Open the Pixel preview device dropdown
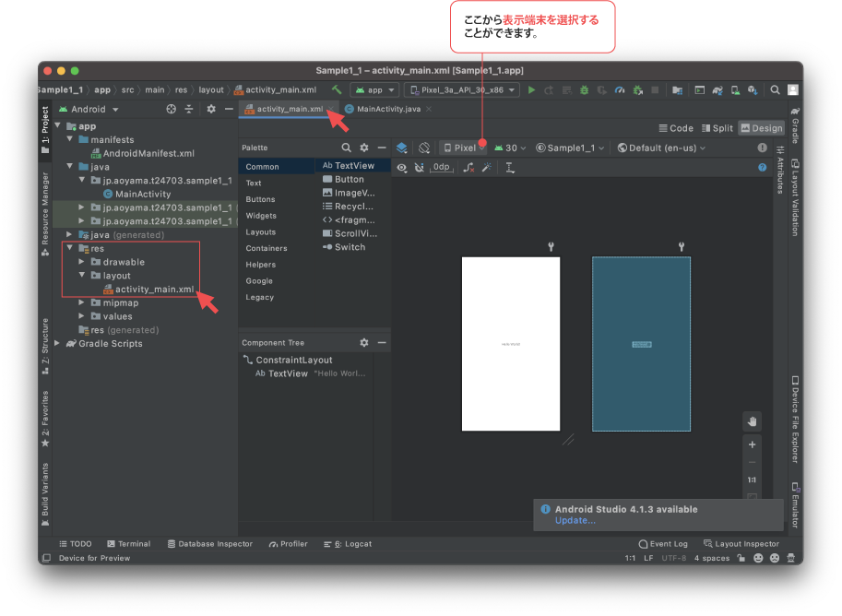The width and height of the screenshot is (842, 616). click(x=464, y=148)
